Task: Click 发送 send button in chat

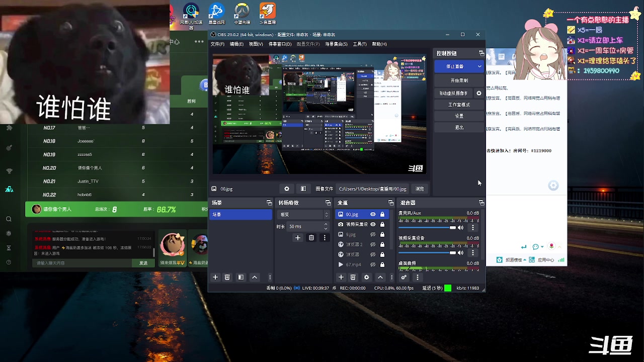Action: pyautogui.click(x=143, y=263)
